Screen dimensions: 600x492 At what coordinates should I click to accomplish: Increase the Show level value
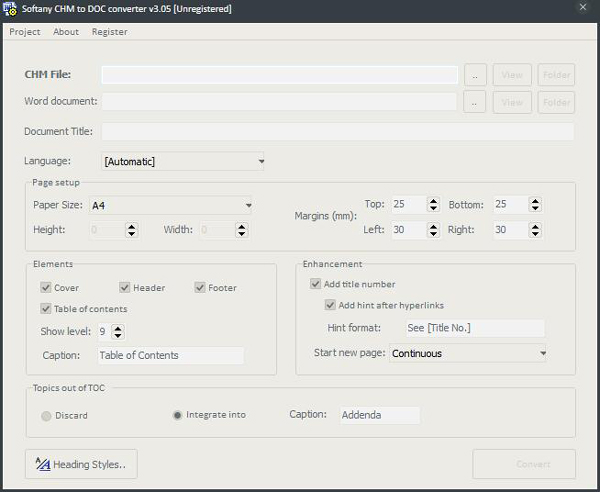(x=118, y=328)
